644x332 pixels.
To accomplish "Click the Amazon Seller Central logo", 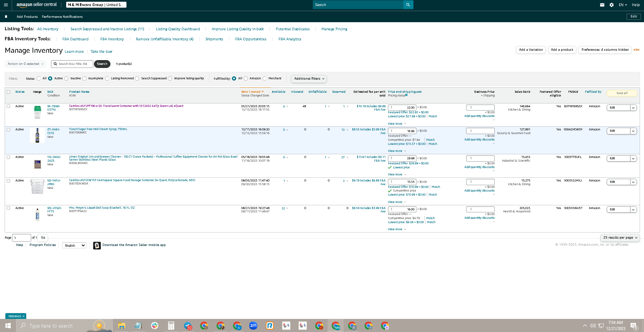I will [x=37, y=5].
